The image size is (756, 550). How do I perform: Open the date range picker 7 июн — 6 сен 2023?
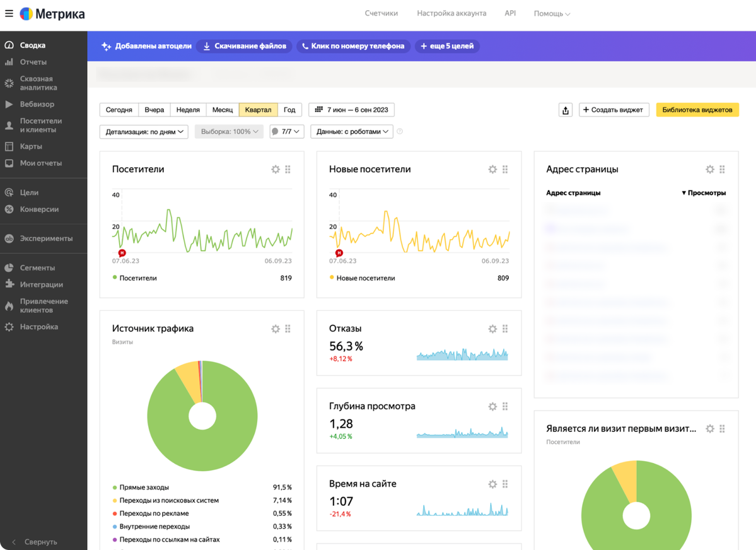[351, 110]
